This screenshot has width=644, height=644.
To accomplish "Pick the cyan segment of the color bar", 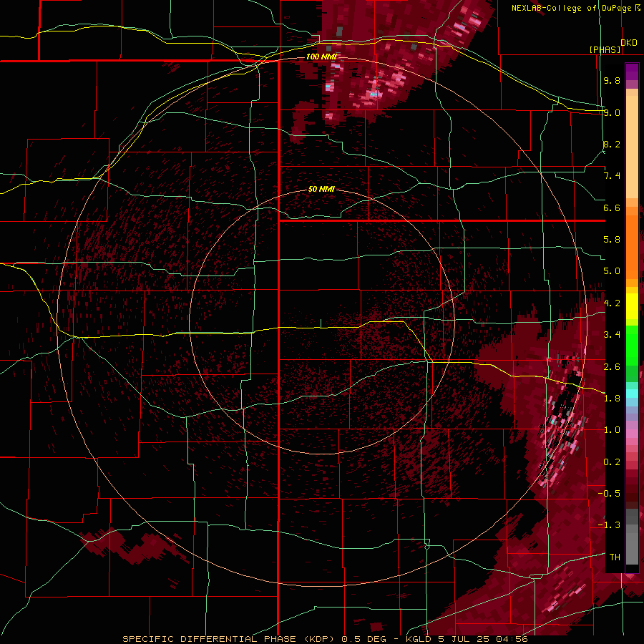I will (632, 394).
